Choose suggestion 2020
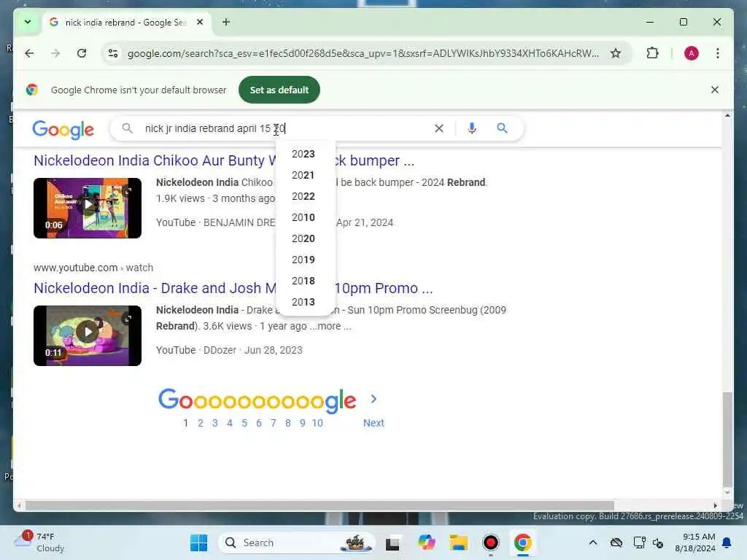The image size is (747, 560). [303, 238]
